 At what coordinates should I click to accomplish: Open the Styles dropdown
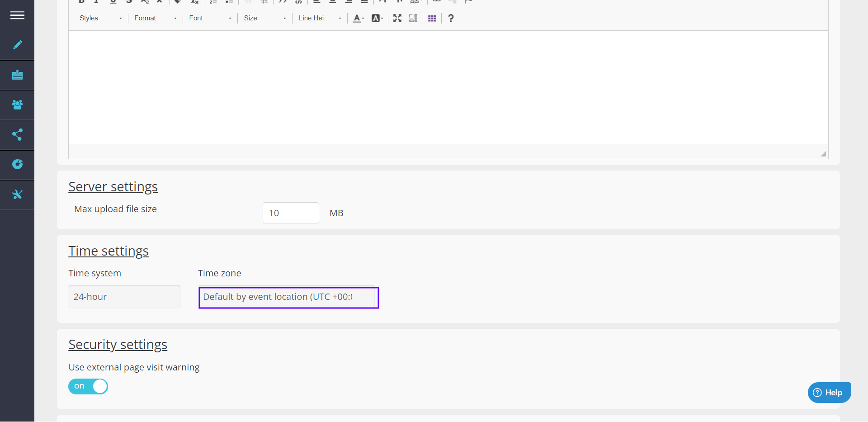coord(100,18)
